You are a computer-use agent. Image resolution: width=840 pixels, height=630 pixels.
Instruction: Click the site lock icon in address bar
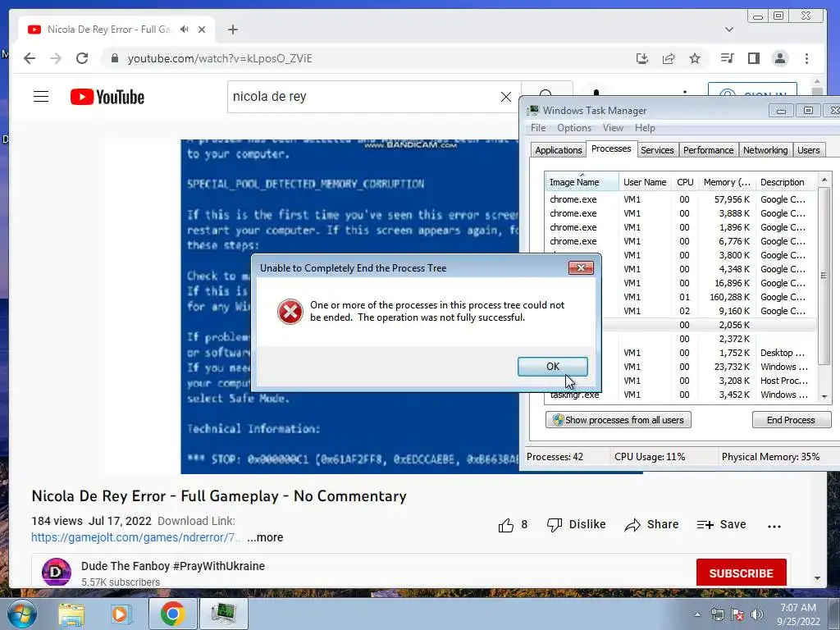pyautogui.click(x=114, y=58)
